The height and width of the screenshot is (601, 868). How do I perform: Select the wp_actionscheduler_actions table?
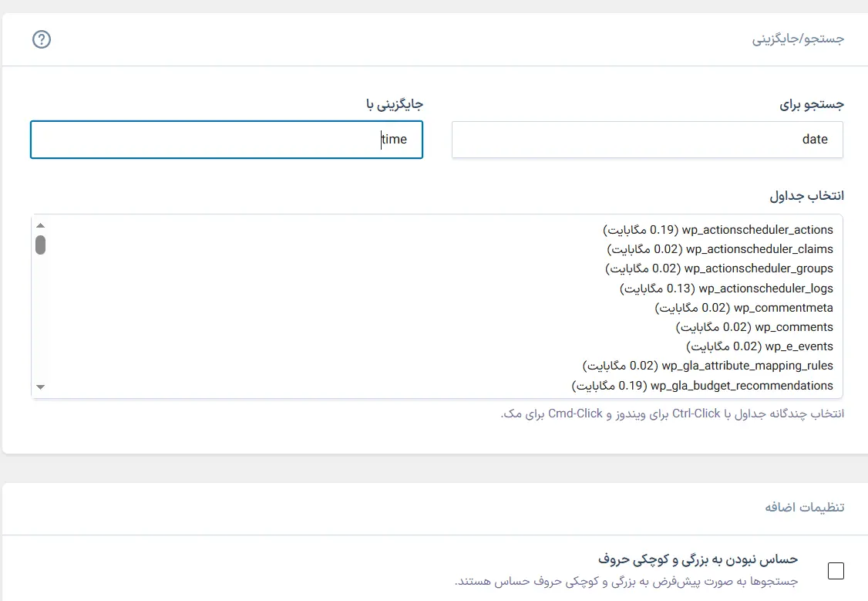[718, 230]
